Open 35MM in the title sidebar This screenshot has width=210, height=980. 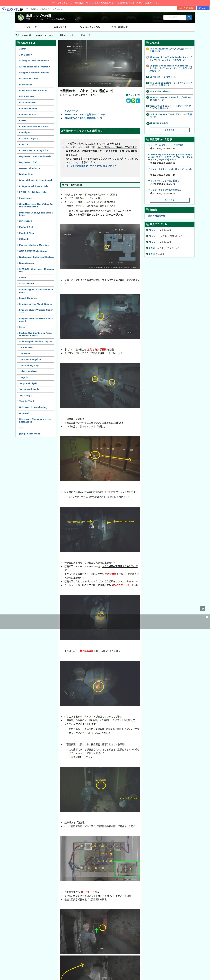(x=23, y=49)
